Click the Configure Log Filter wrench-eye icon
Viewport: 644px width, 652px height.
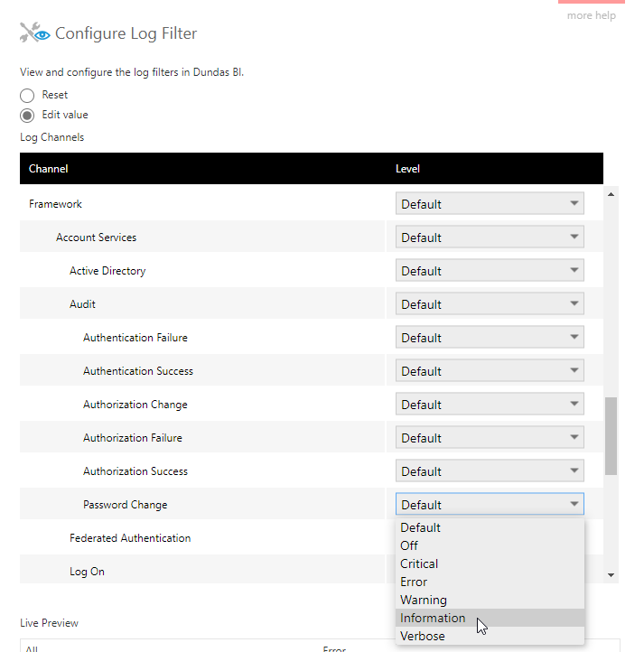coord(35,33)
